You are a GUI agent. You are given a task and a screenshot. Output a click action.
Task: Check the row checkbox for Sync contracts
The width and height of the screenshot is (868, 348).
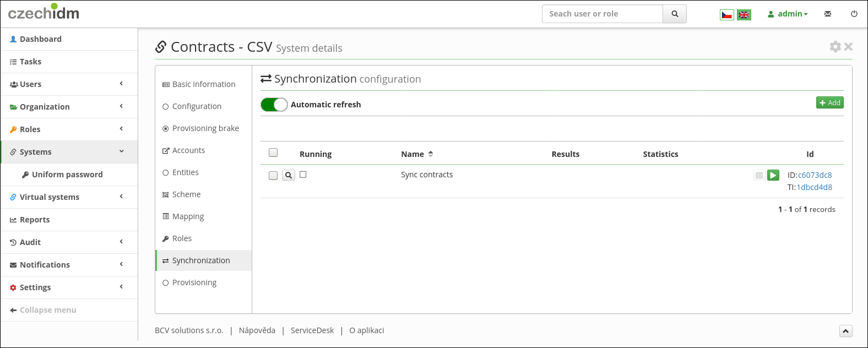[273, 176]
